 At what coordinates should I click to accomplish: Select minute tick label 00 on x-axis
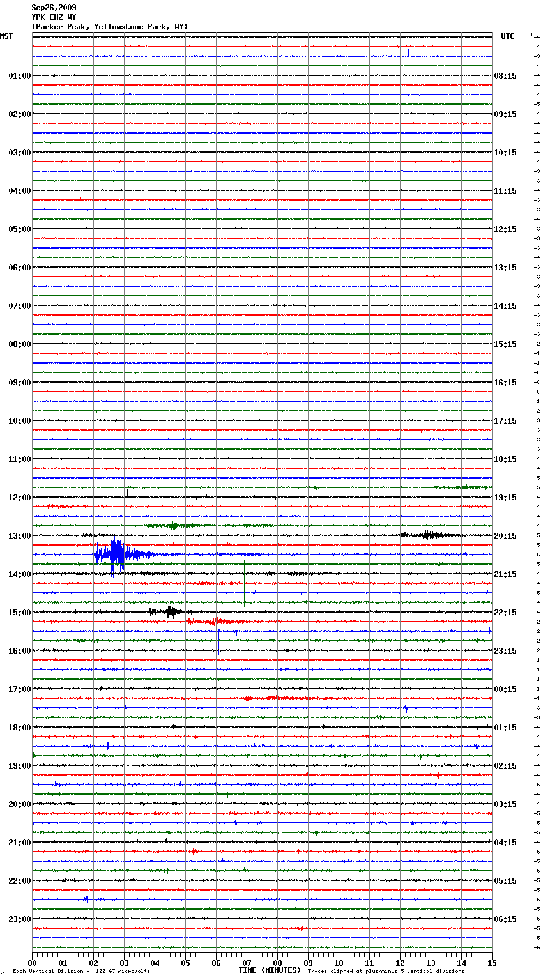pos(32,963)
